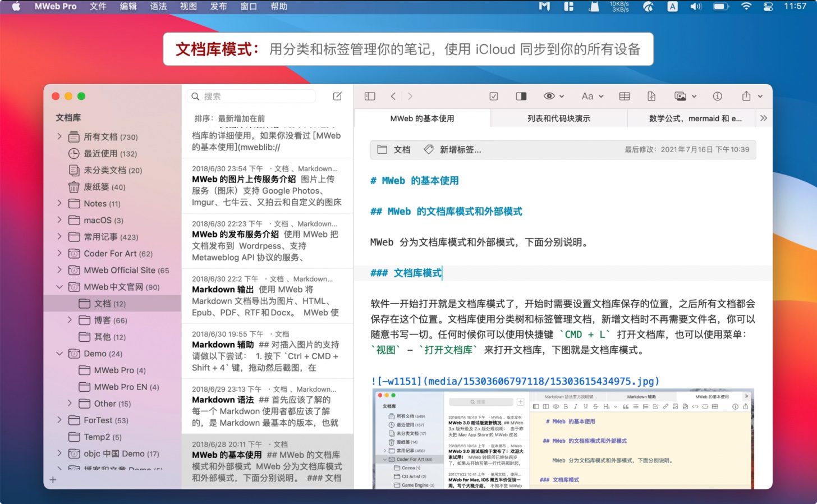Show more tabs with double chevron
The image size is (817, 504).
tap(764, 118)
